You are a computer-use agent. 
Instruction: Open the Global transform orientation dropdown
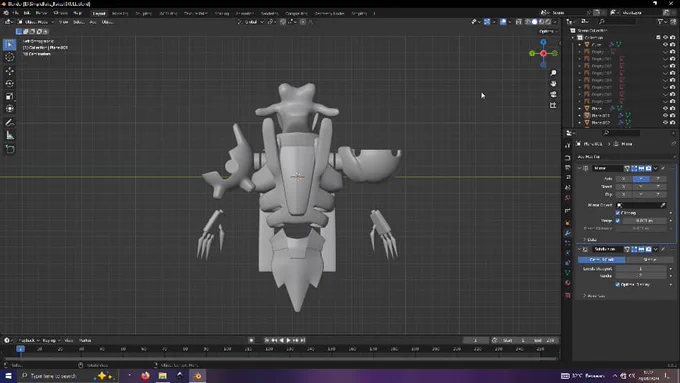[x=251, y=22]
